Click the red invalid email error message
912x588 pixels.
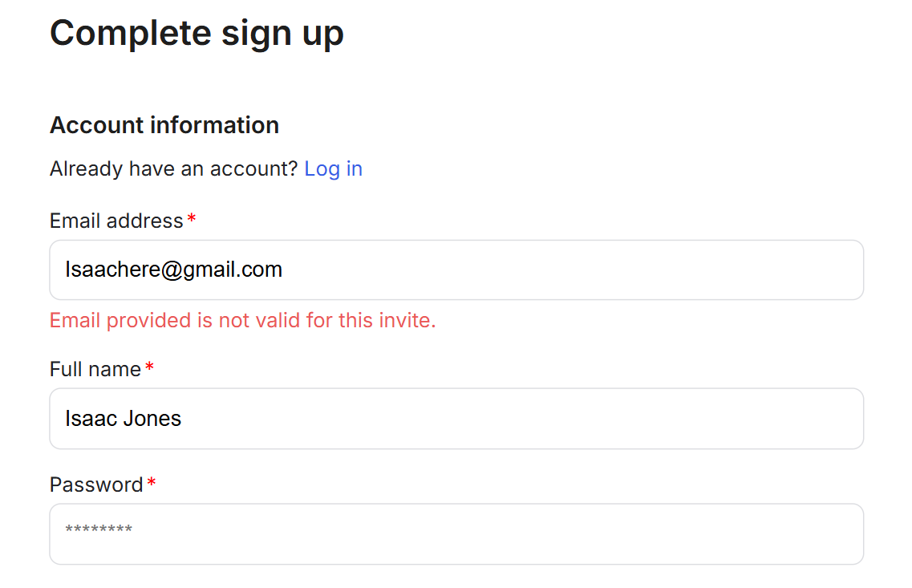tap(242, 320)
